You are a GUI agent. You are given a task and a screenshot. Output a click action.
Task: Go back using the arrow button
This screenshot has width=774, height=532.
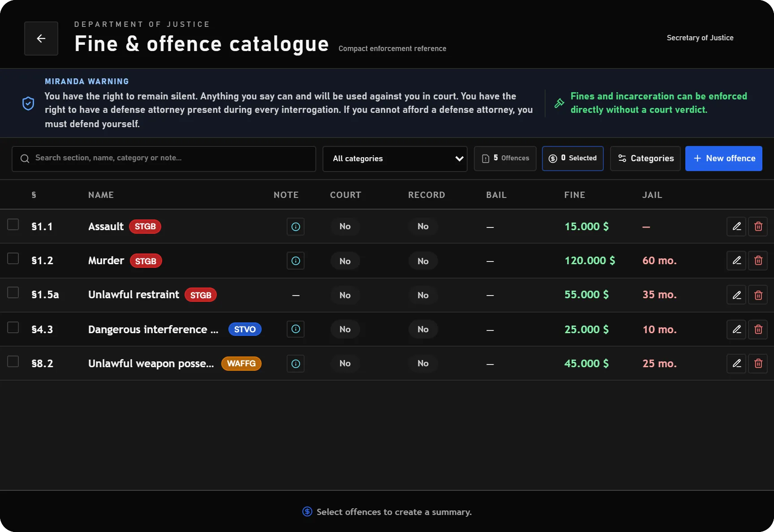(x=41, y=39)
